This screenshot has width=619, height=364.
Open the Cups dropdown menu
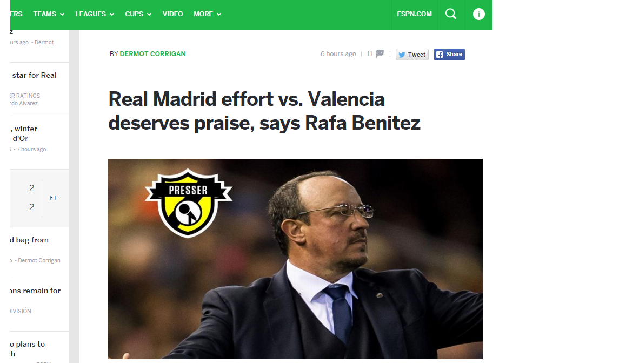click(138, 14)
